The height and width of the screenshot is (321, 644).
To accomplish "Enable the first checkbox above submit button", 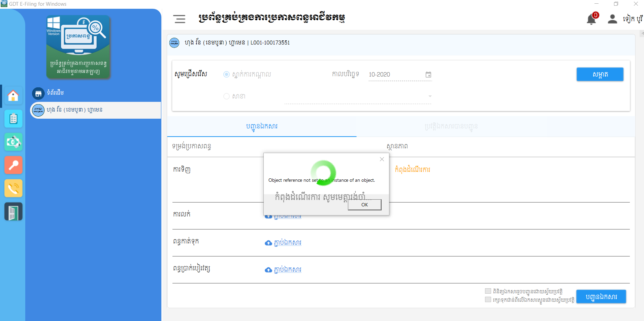I will 488,291.
